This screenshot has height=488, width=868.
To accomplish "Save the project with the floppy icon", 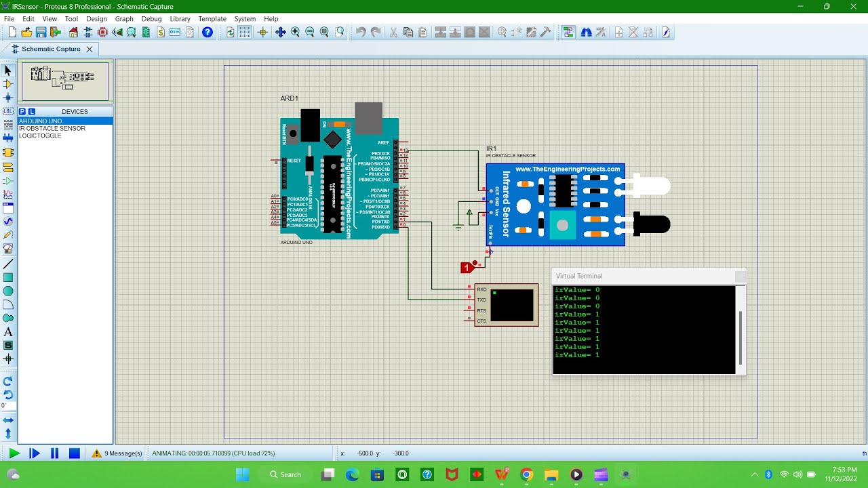I will (41, 32).
